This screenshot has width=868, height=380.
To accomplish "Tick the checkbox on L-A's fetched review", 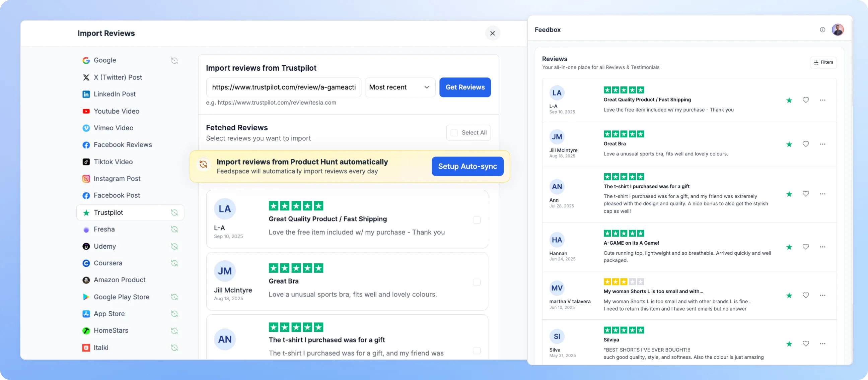I will tap(477, 220).
